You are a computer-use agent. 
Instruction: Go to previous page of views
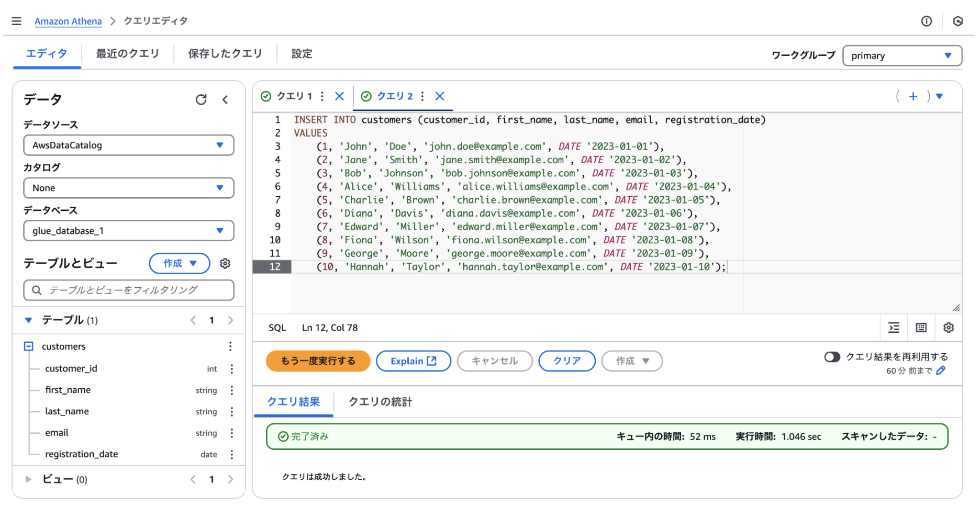coord(193,479)
